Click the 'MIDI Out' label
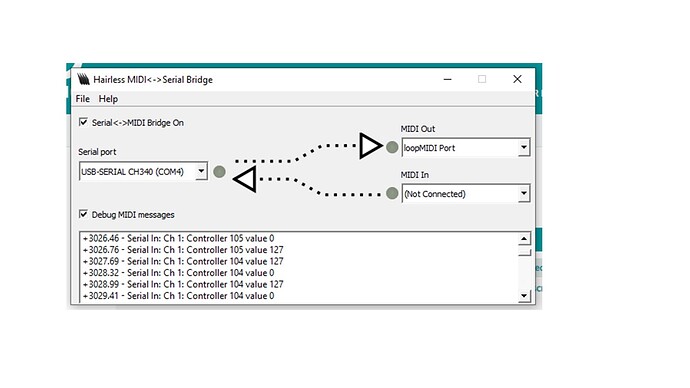Screen dimensions: 690x388 (418, 129)
